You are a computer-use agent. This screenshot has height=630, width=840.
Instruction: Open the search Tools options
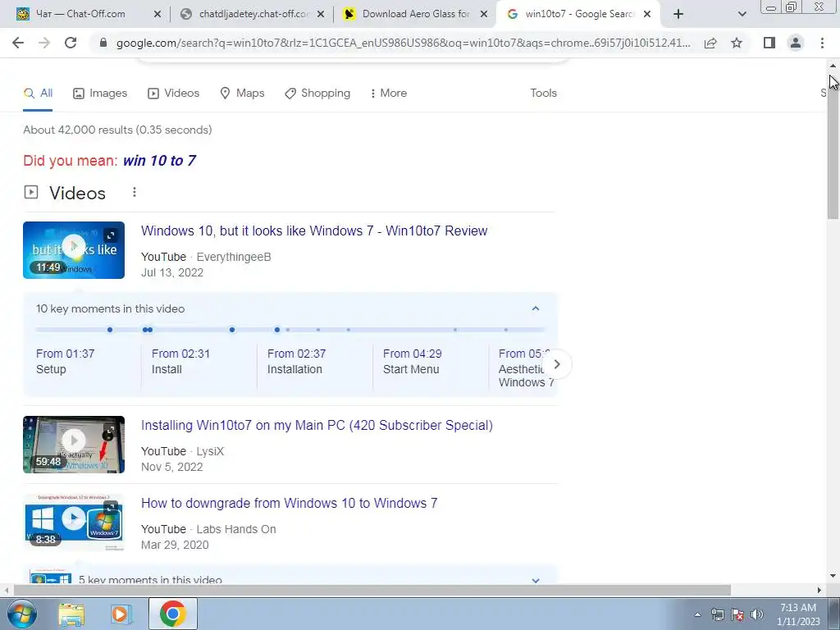click(543, 94)
